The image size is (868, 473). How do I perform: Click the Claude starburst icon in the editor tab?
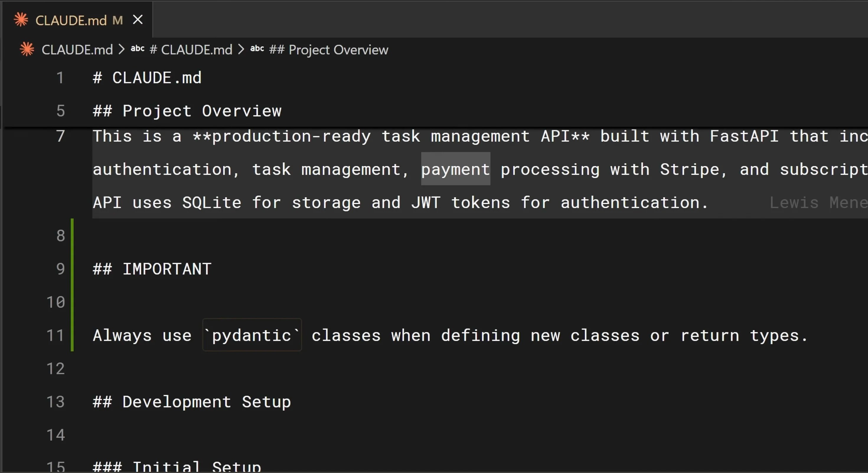point(21,20)
